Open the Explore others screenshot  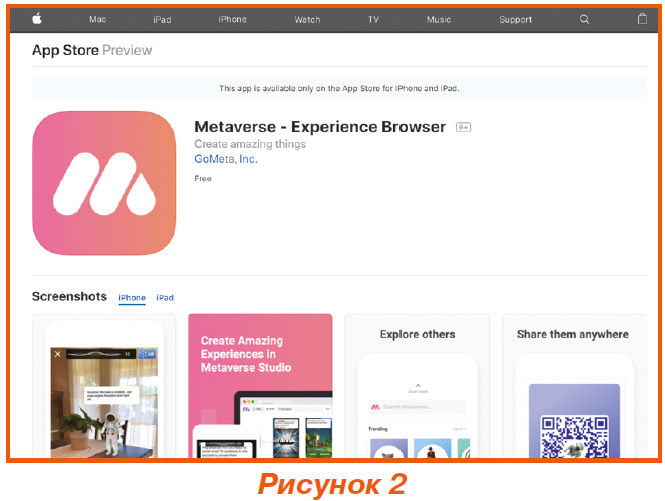coord(417,386)
